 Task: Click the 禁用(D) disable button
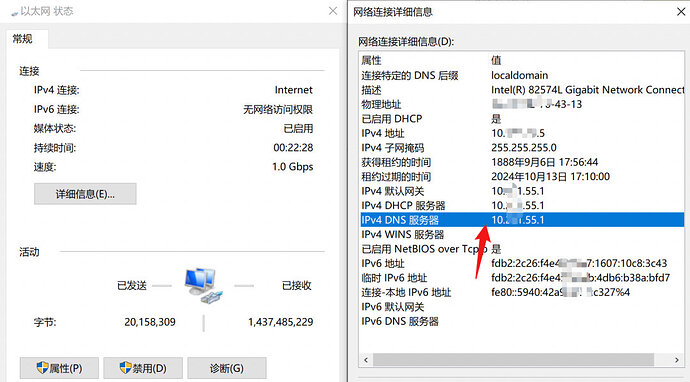[x=143, y=368]
